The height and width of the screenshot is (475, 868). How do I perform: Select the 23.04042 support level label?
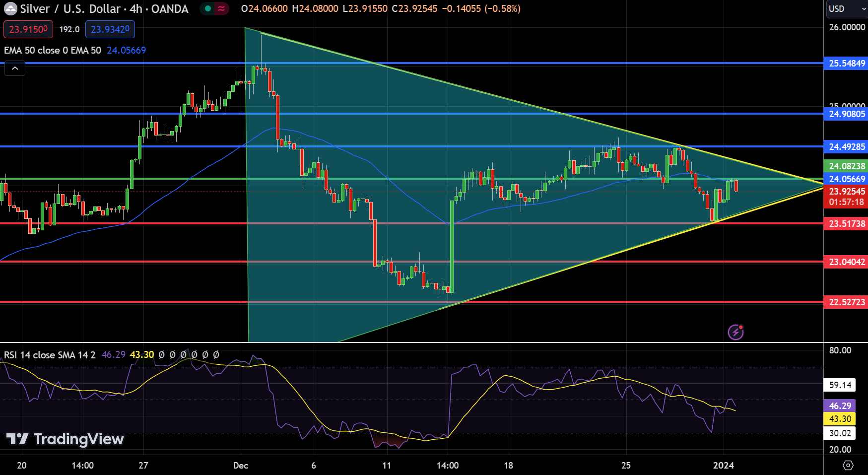click(847, 262)
